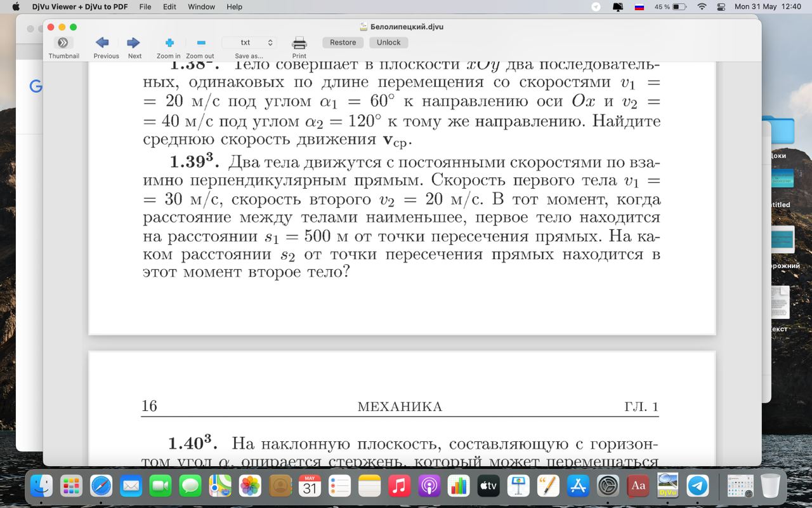The width and height of the screenshot is (812, 508).
Task: Open Pages from the Dock
Action: click(x=548, y=486)
